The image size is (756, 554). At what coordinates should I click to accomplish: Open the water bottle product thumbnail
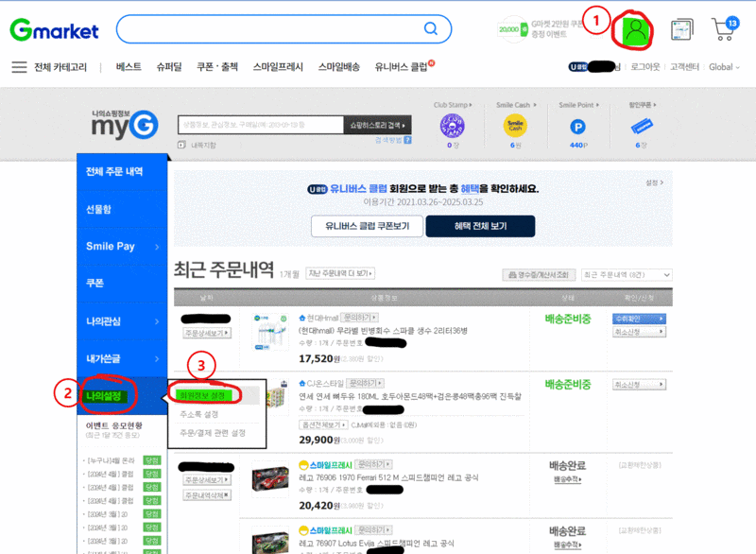(270, 332)
